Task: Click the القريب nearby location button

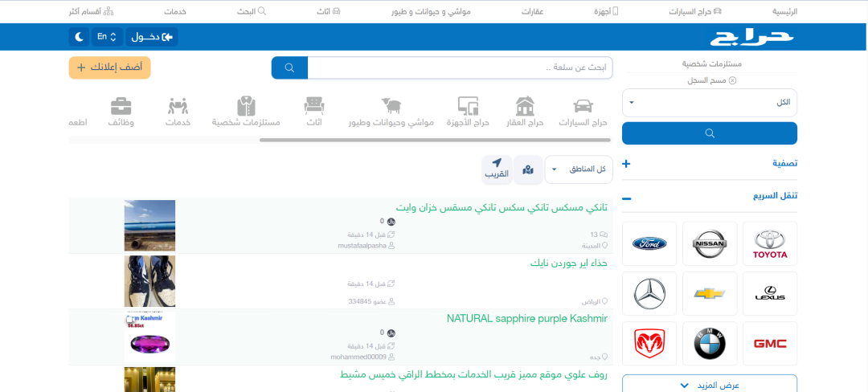Action: 497,169
